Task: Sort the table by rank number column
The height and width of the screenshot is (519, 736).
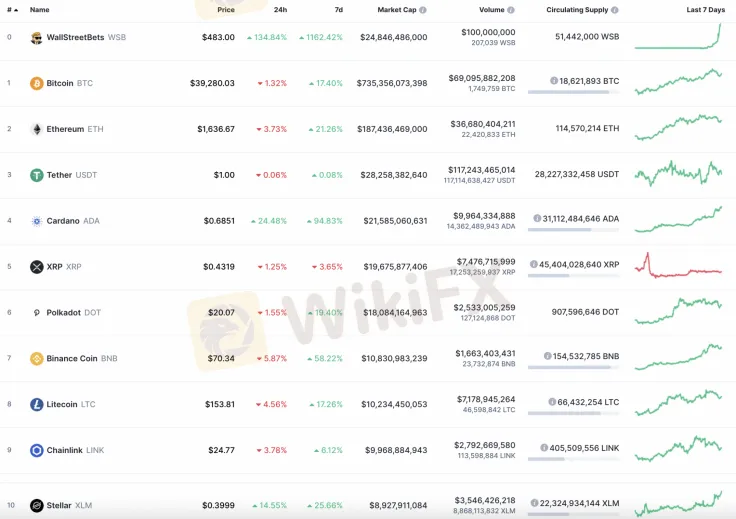Action: [11, 10]
